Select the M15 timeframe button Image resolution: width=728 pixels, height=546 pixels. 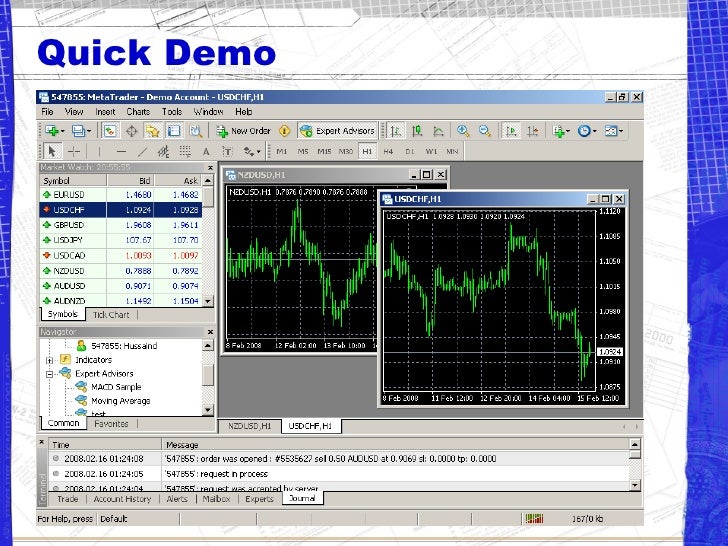tap(324, 151)
